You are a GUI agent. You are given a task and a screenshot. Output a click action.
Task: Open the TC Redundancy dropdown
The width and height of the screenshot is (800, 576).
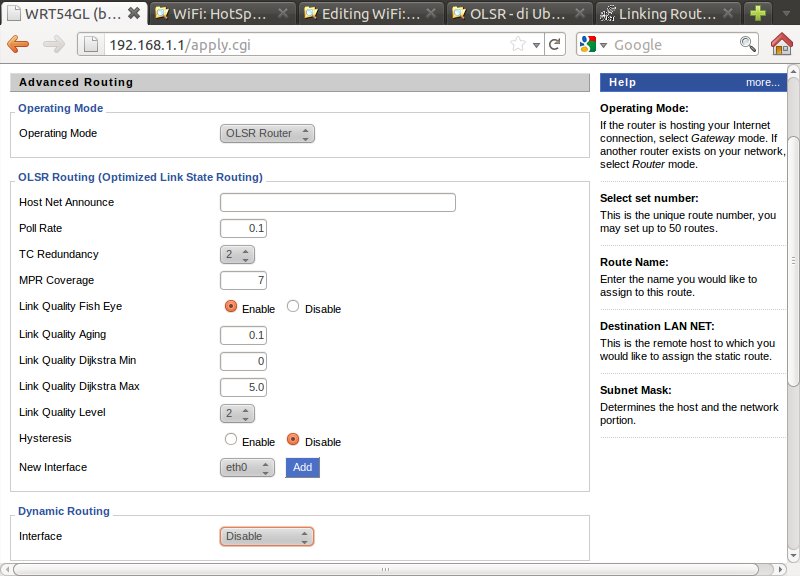237,255
